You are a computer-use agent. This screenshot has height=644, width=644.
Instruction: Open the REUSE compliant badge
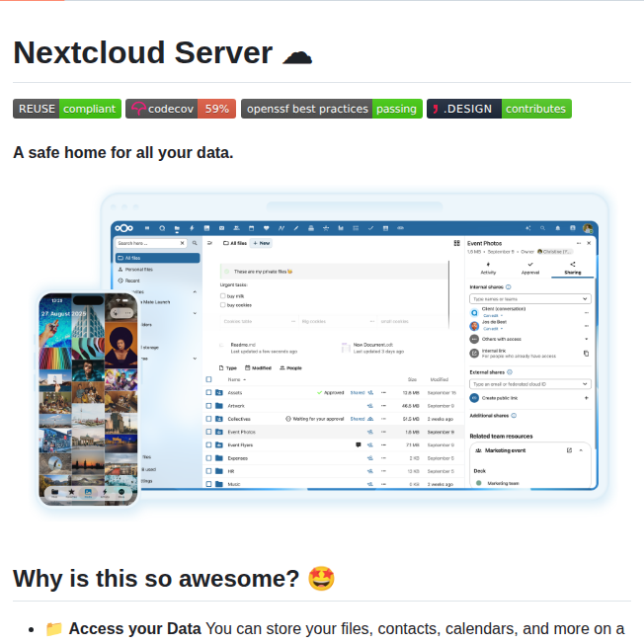point(67,109)
